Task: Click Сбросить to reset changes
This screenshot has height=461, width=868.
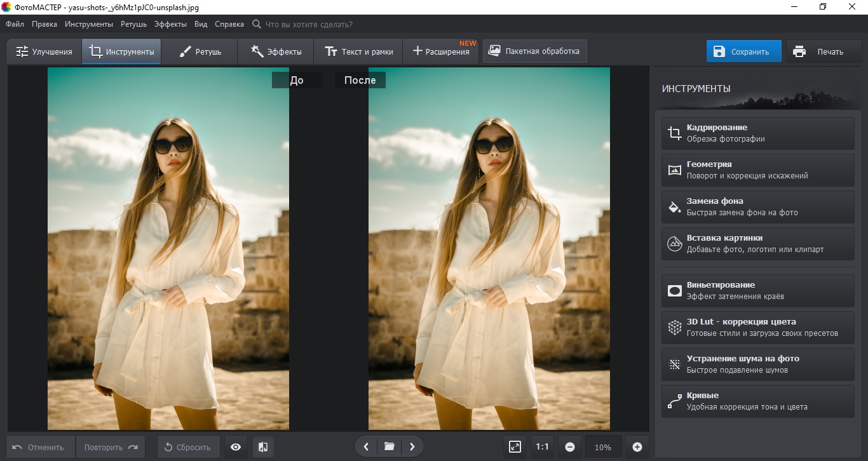Action: [189, 447]
